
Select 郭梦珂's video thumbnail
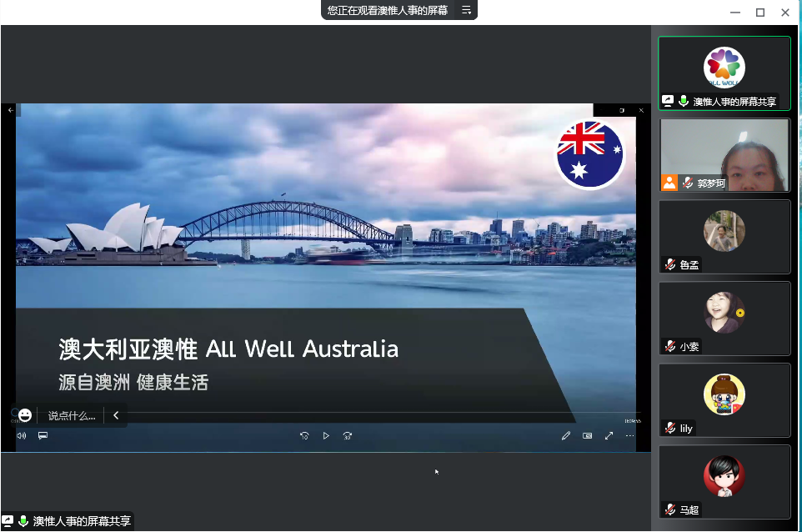tap(724, 155)
